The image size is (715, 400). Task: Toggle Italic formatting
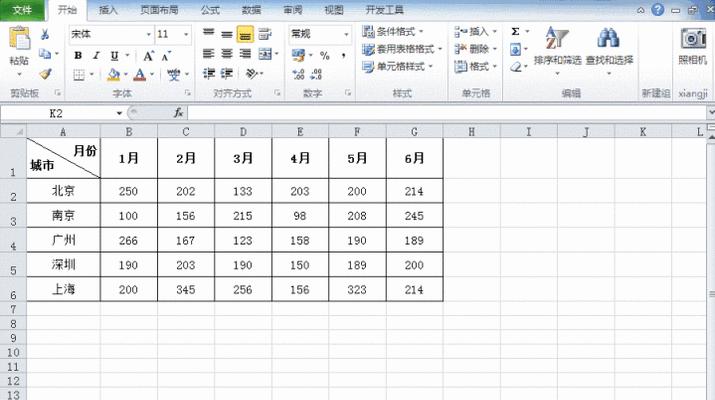click(x=96, y=55)
